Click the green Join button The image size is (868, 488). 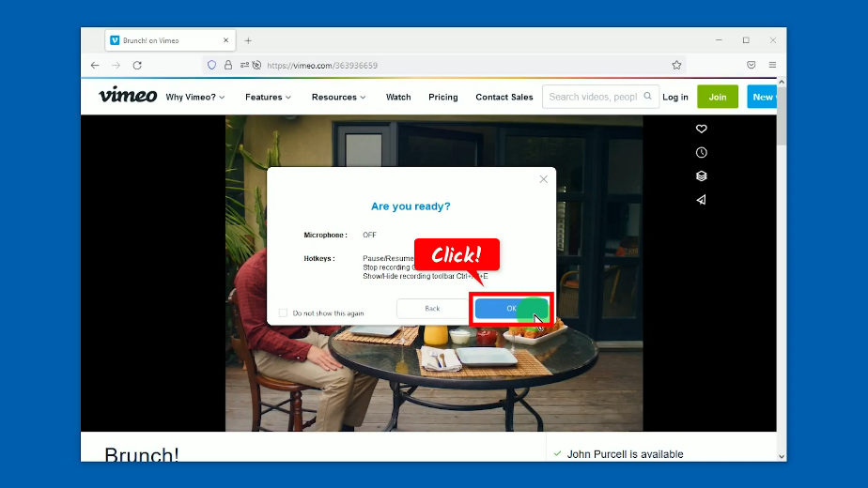718,97
